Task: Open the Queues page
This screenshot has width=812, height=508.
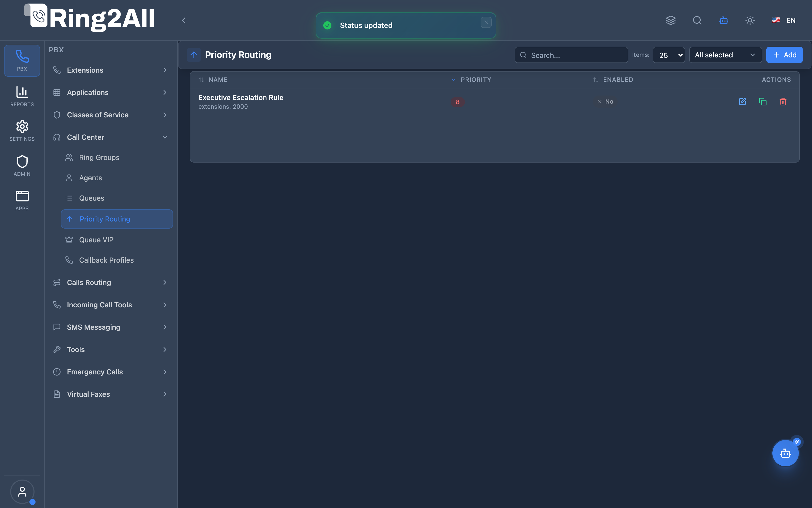Action: tap(117, 198)
